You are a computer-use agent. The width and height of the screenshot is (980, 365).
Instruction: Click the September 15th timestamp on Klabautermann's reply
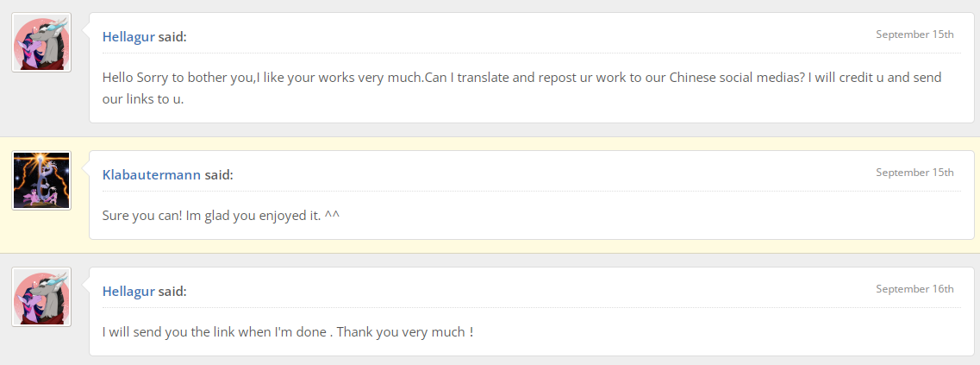914,173
